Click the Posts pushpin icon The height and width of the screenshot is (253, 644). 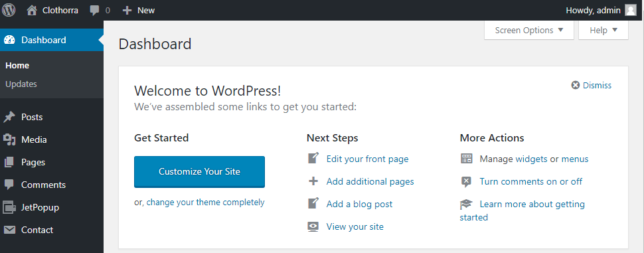pos(9,118)
